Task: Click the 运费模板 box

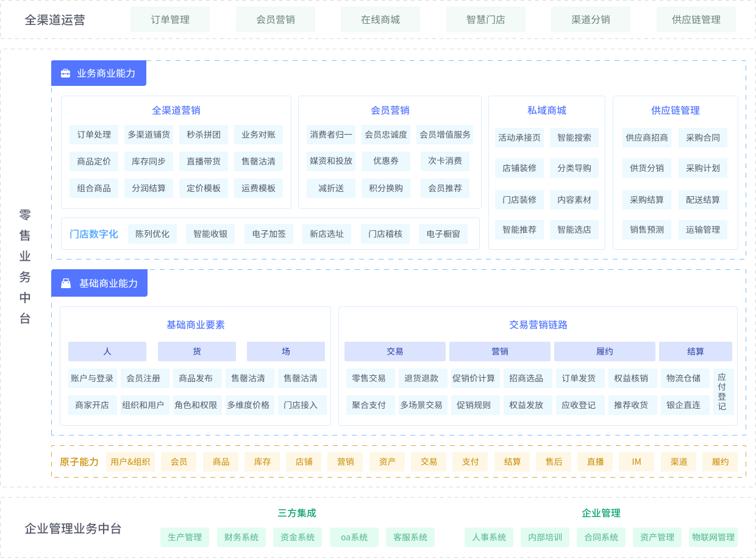Action: click(259, 188)
